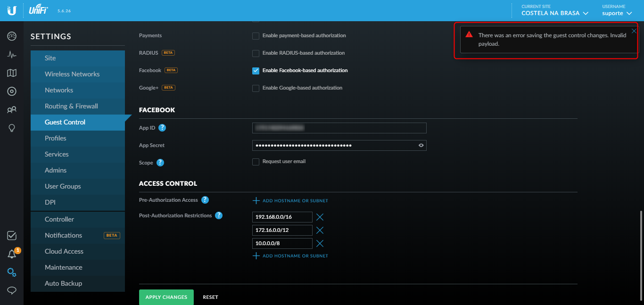Add a Pre-Authorization Access hostname or subnet
Screen dimensions: 644x305
(x=290, y=201)
